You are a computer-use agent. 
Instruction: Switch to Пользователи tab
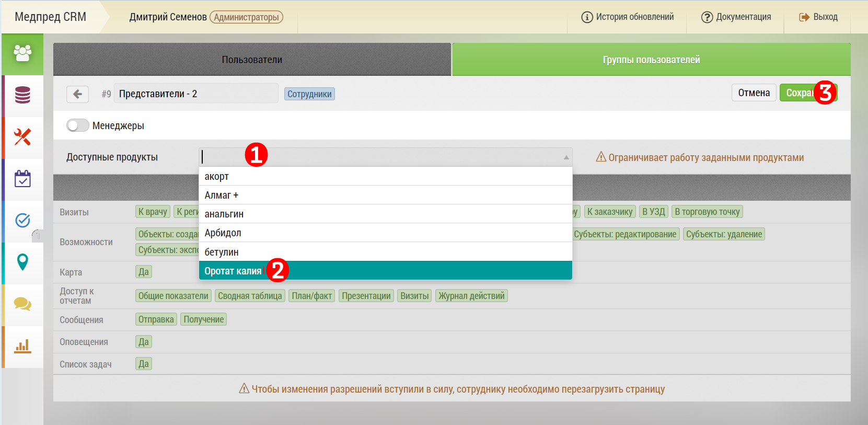pos(252,60)
